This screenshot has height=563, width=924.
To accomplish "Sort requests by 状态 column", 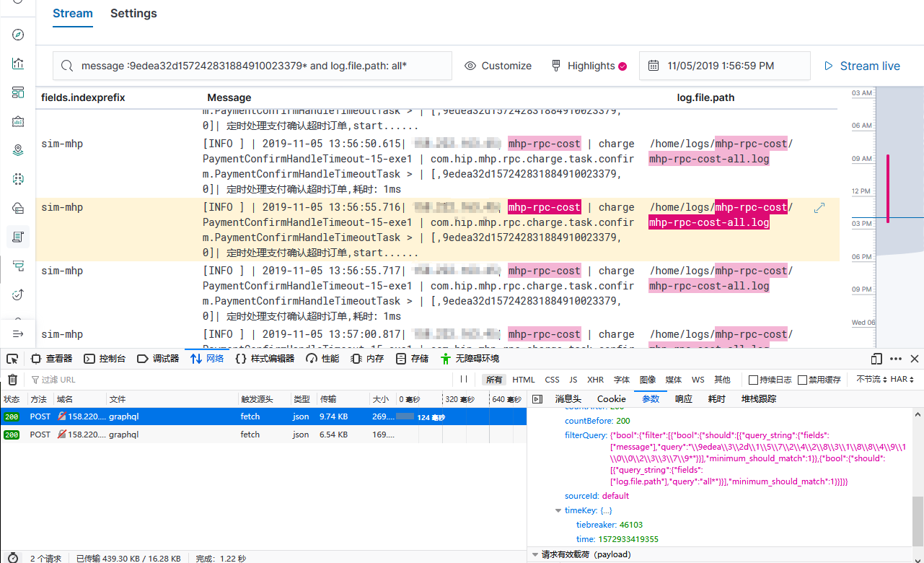I will point(12,399).
